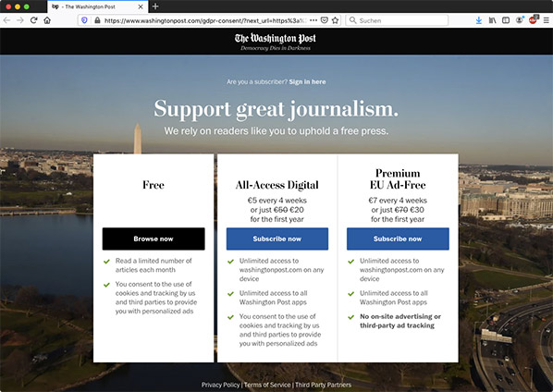
Task: Open a new tab with plus button
Action: (x=155, y=6)
